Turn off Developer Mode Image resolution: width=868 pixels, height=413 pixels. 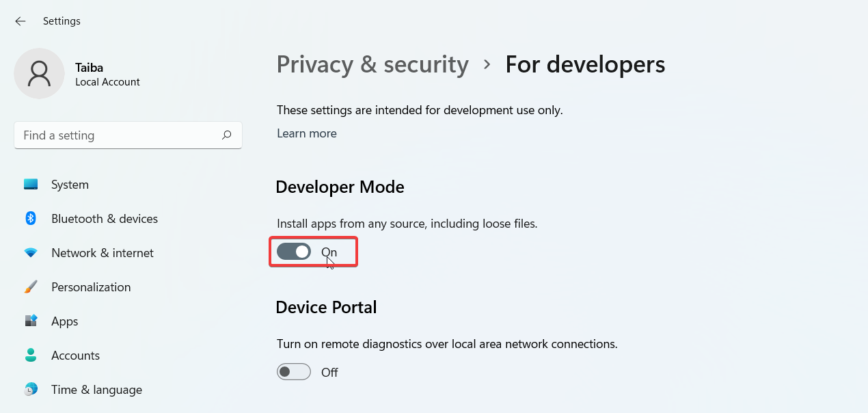click(294, 252)
